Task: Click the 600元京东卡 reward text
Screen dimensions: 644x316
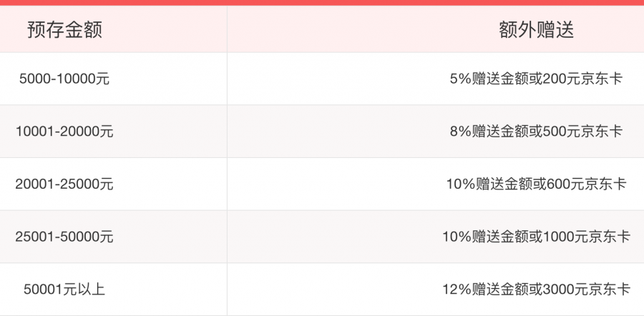Action: click(x=587, y=184)
